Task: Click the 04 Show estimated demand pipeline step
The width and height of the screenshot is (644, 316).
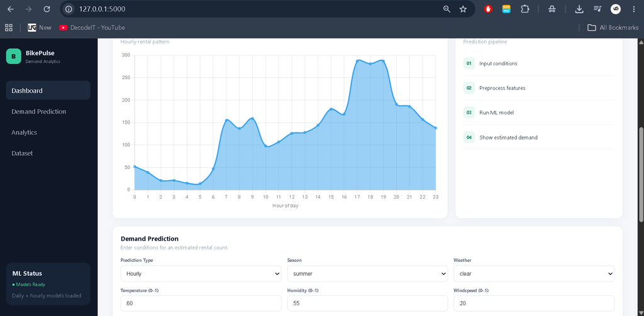Action: [x=539, y=137]
